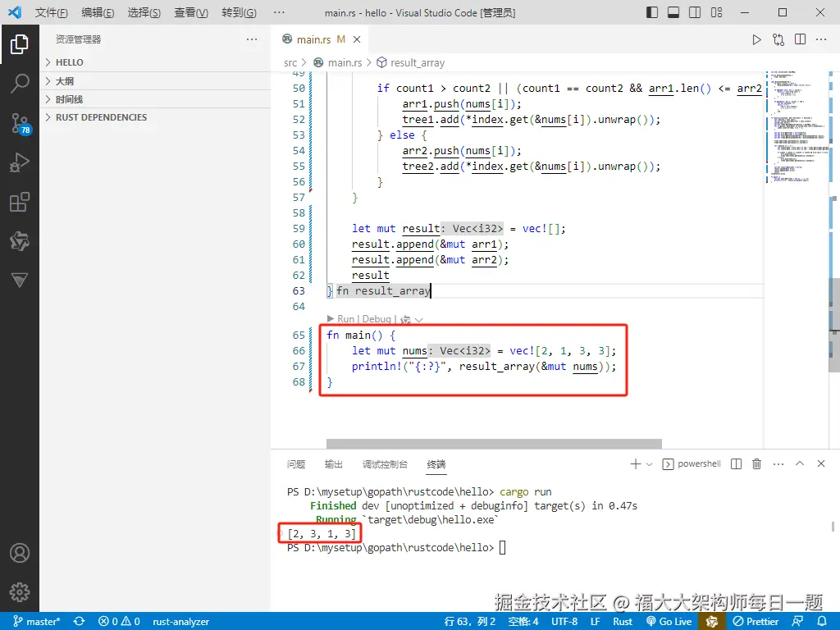The height and width of the screenshot is (630, 840).
Task: Switch to the 终端 terminal tab
Action: (436, 464)
